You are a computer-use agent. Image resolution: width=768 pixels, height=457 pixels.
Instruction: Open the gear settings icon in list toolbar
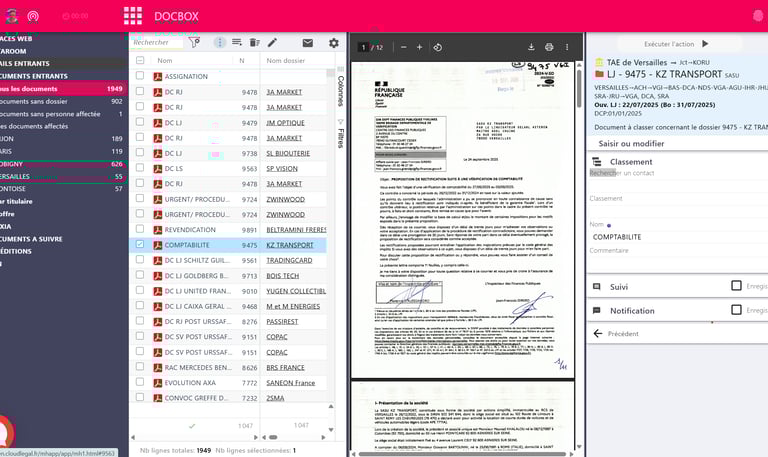334,43
